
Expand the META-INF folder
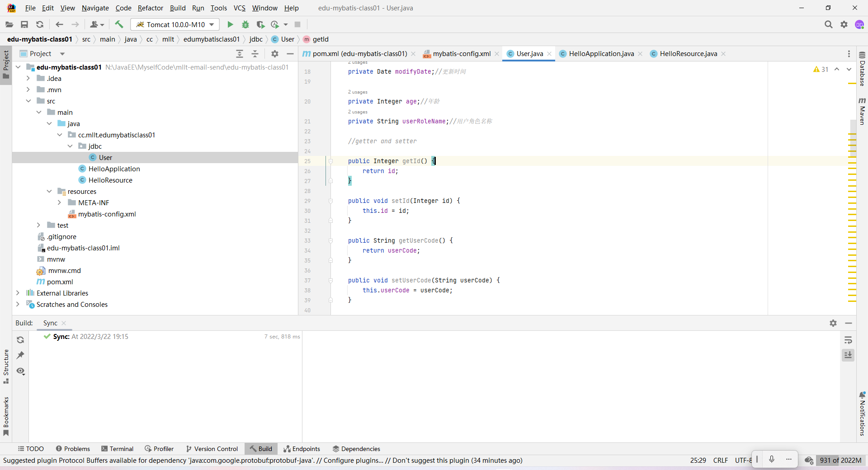[x=59, y=202]
